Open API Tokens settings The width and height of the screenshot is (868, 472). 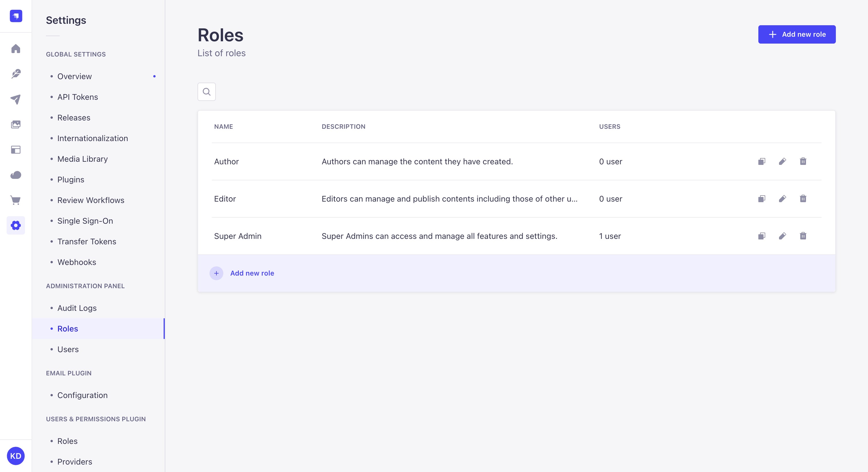pos(98,97)
